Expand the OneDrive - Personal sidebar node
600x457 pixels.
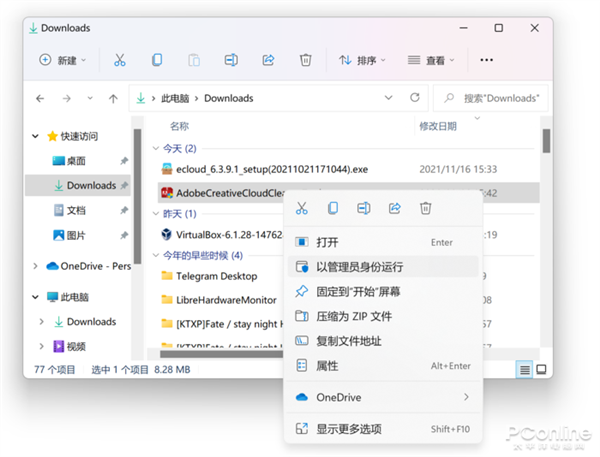(36, 266)
